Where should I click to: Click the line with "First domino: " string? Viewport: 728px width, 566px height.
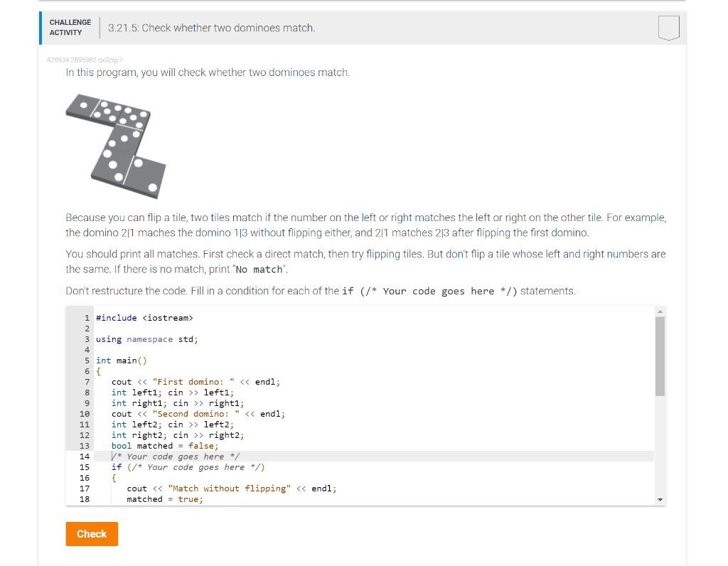click(196, 382)
